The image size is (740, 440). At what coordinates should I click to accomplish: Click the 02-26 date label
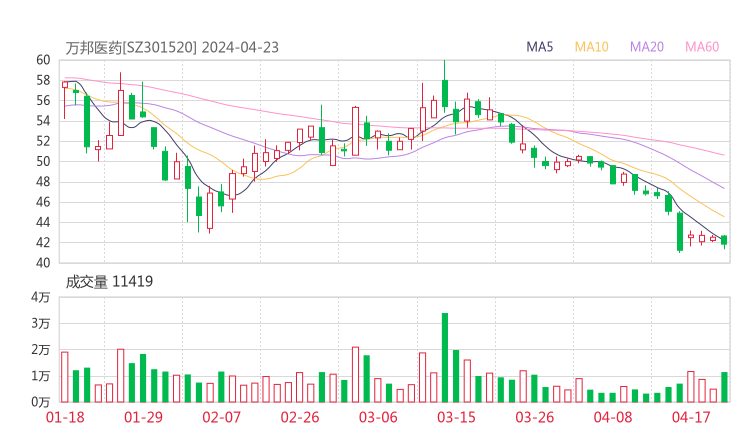coord(300,417)
